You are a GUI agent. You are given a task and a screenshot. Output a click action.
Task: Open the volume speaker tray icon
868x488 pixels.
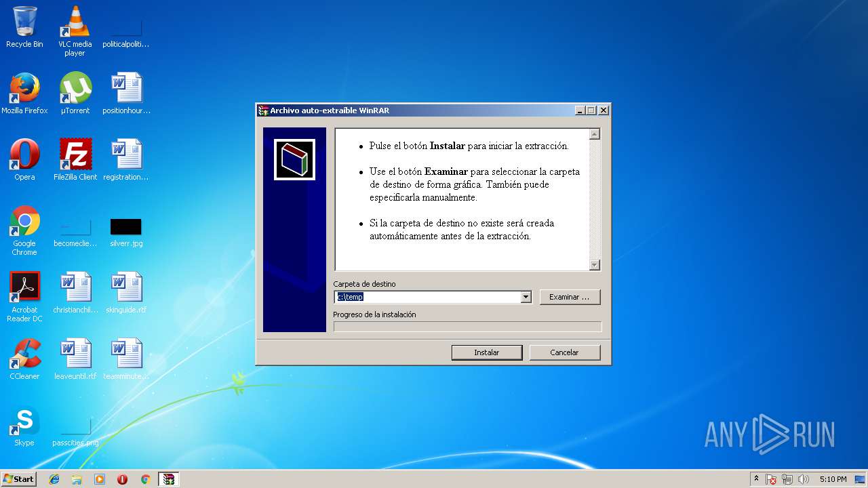(804, 479)
